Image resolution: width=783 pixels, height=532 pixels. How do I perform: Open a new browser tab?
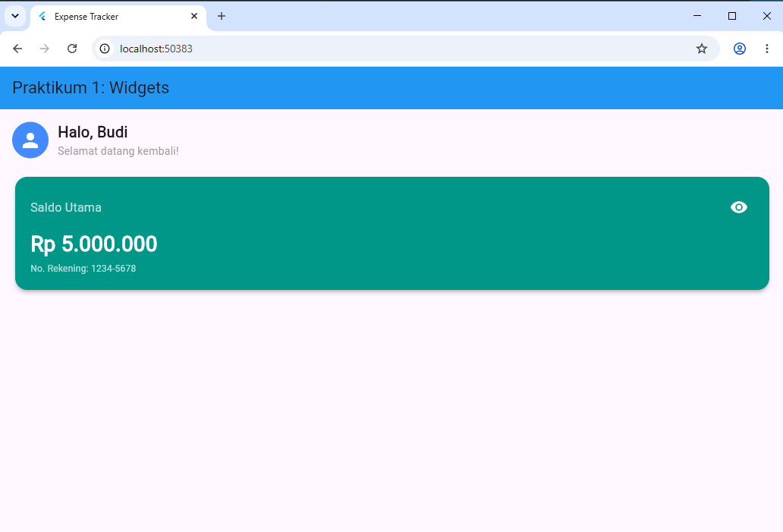click(x=222, y=16)
